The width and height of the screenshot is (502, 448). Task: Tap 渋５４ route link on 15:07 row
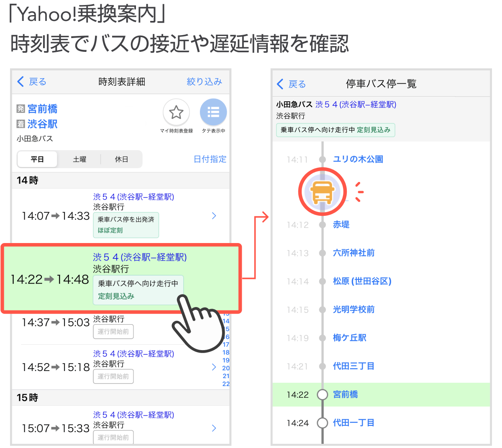pos(133,415)
